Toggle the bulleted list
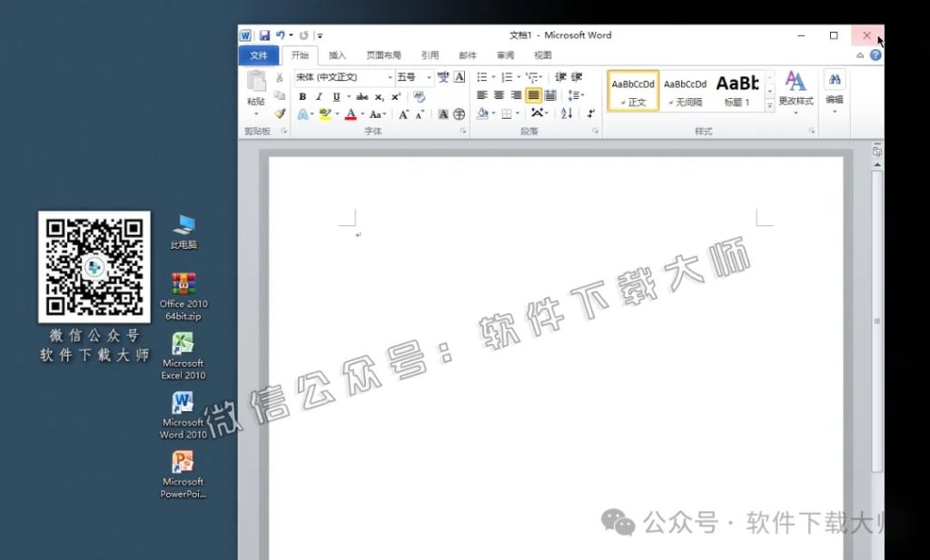The image size is (930, 560). [x=481, y=76]
